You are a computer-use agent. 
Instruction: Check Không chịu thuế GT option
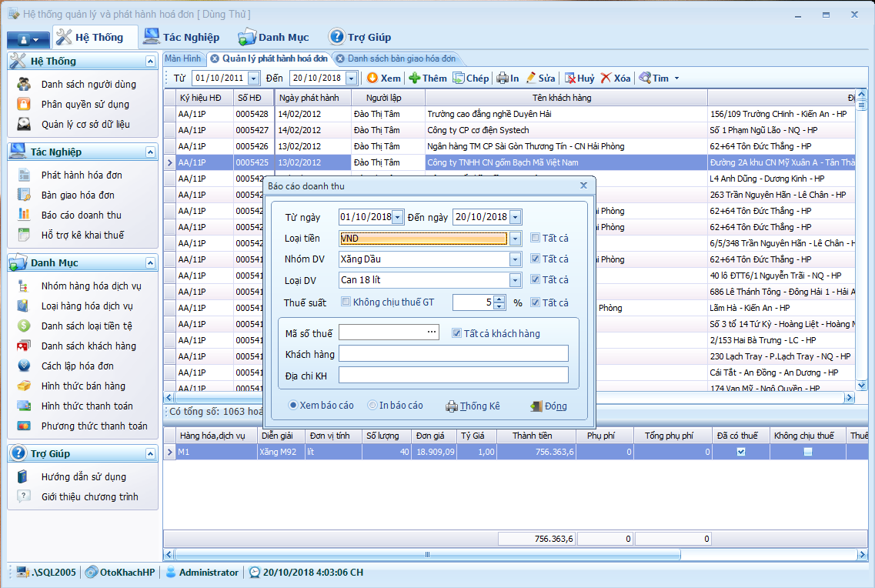pos(346,302)
